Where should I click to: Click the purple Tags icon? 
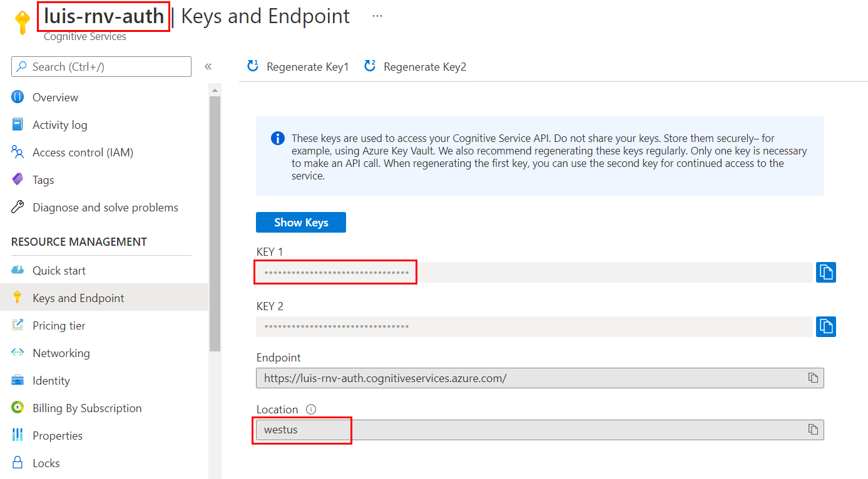[x=18, y=179]
